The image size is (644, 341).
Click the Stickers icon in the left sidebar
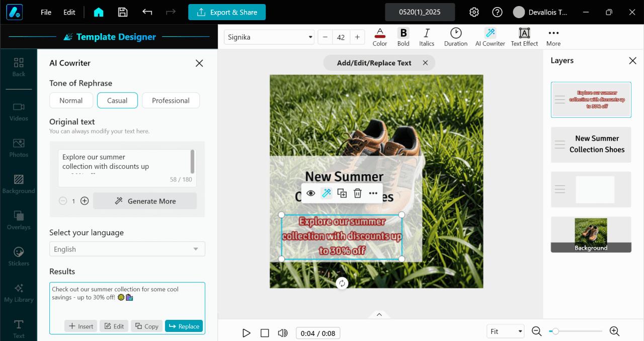coord(18,254)
